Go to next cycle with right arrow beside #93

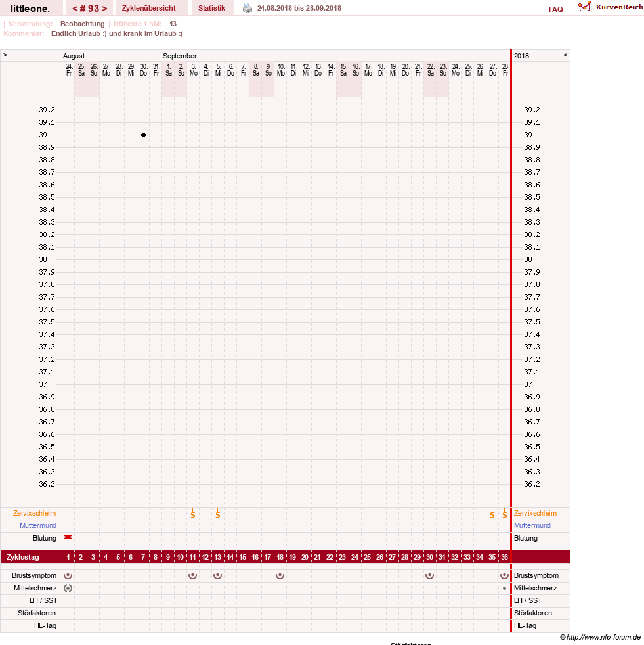point(104,9)
